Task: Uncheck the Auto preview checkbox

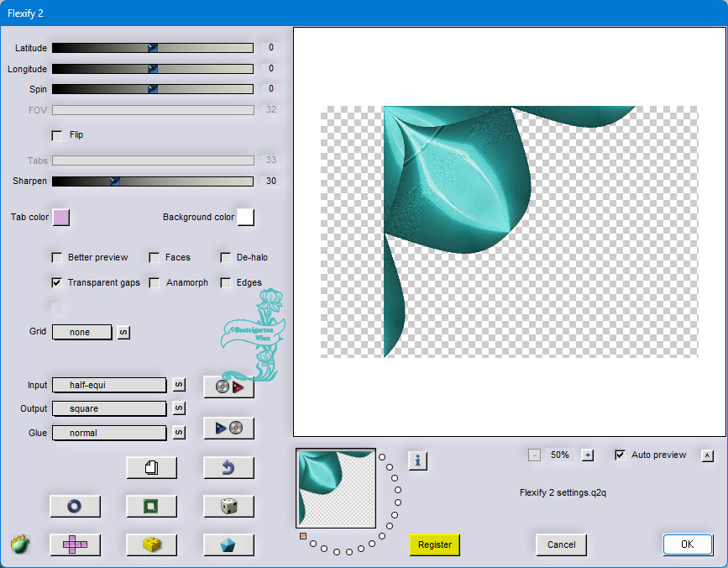Action: 620,455
